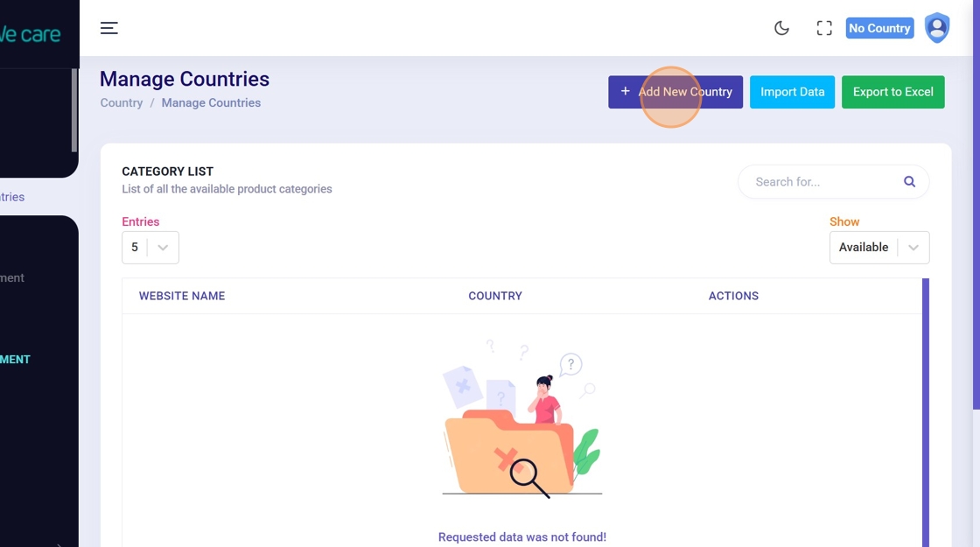Switch to dark mode via moon icon
The height and width of the screenshot is (547, 980).
(781, 28)
